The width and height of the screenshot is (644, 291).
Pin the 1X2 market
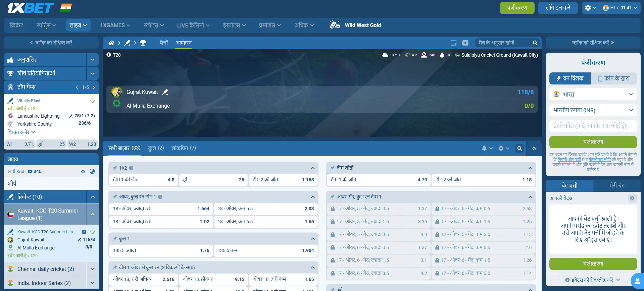[115, 168]
